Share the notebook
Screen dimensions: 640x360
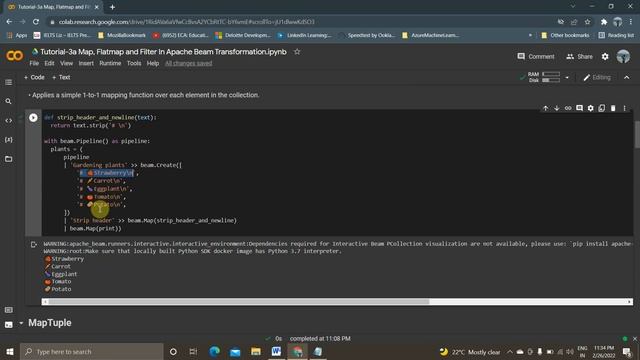[580, 56]
